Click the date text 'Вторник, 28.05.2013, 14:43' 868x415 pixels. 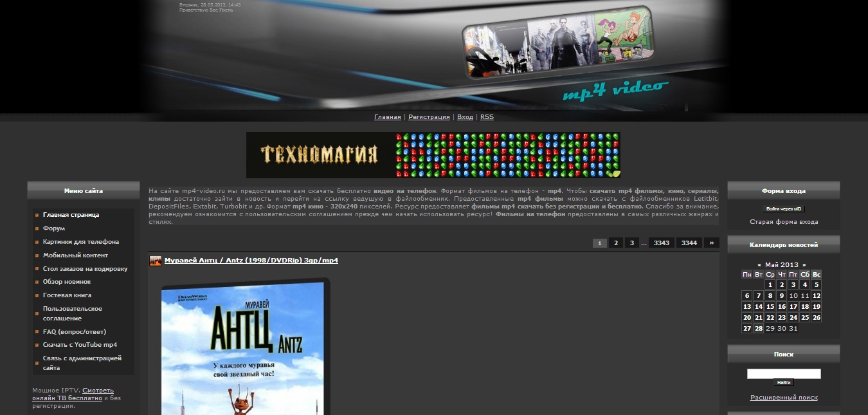point(210,5)
